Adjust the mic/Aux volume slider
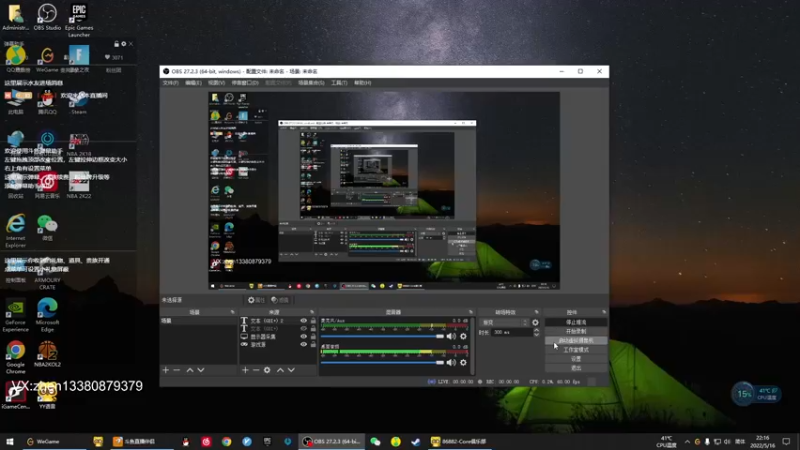 click(382, 336)
